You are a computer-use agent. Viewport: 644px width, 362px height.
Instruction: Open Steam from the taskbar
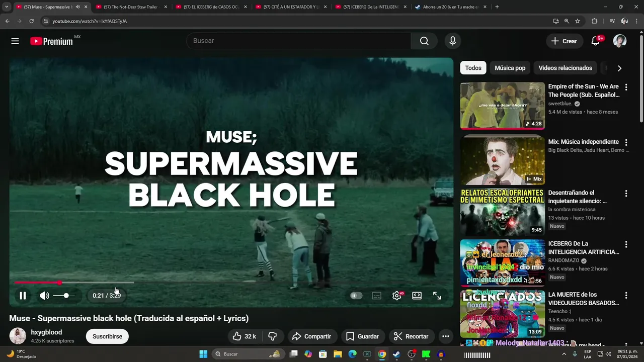[397, 354]
